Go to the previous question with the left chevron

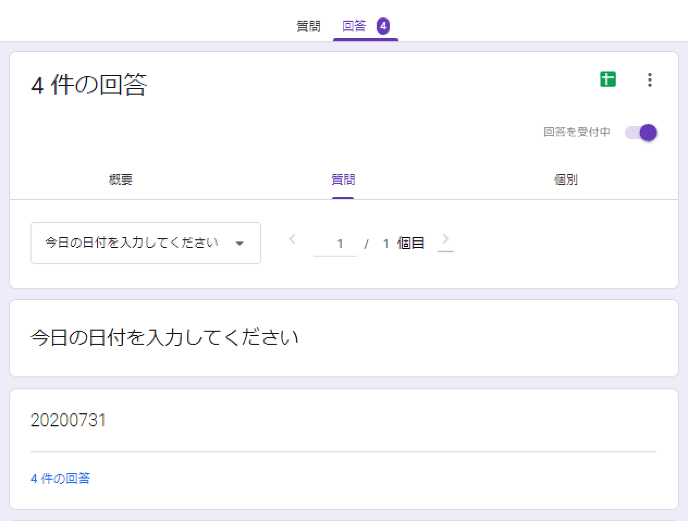click(292, 239)
